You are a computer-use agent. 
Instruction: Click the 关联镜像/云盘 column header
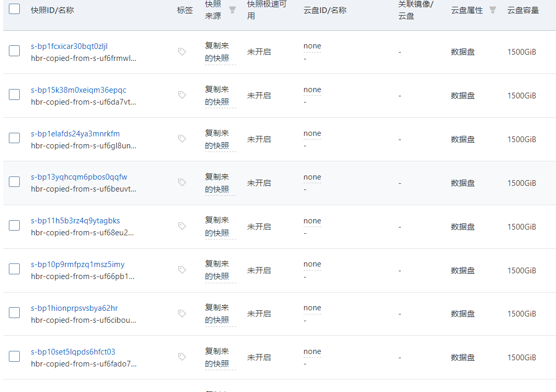coord(415,10)
